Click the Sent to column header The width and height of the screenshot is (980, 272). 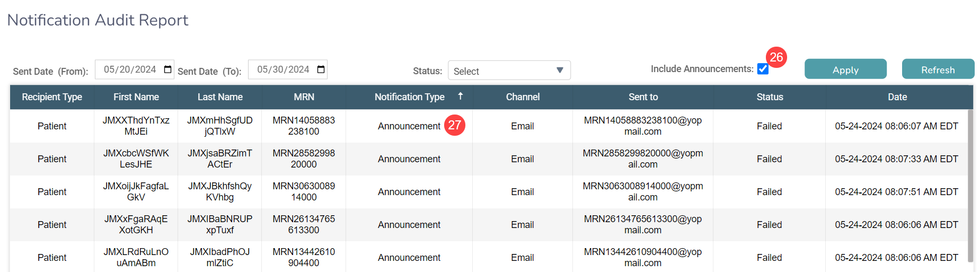pos(643,97)
